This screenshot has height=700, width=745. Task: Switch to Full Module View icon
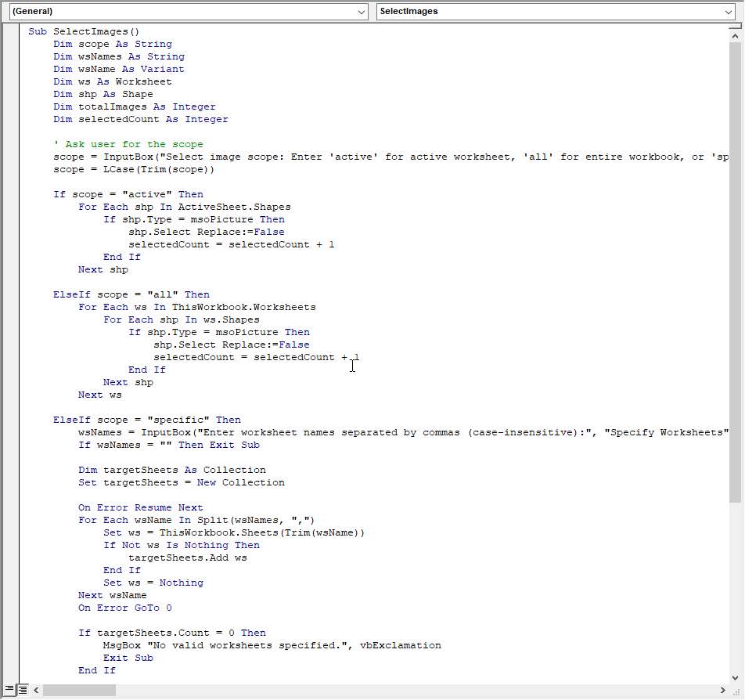[22, 690]
